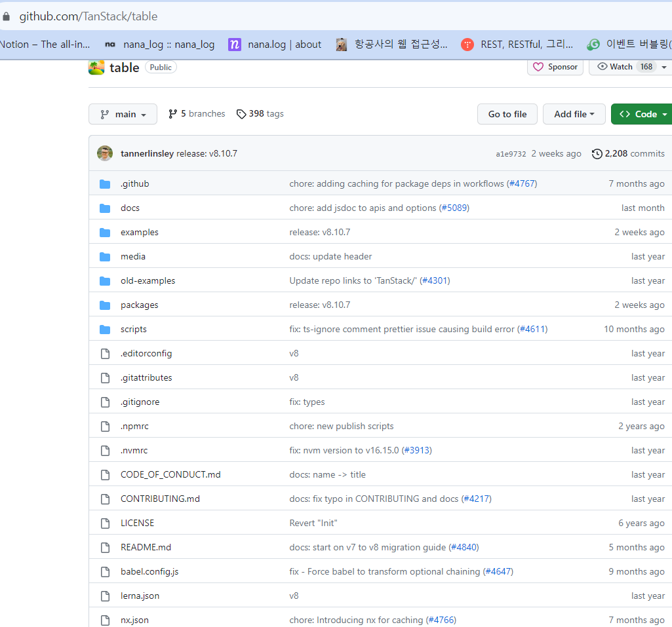Open pull request #4301 link

pyautogui.click(x=435, y=281)
